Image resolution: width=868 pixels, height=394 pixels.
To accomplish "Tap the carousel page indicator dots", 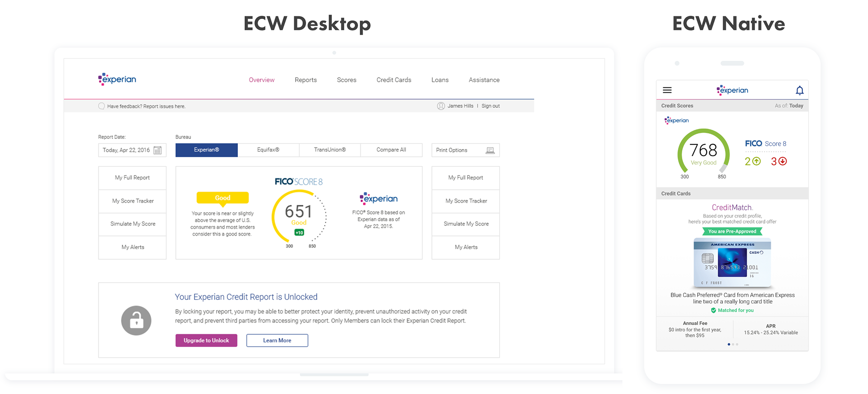I will (732, 344).
